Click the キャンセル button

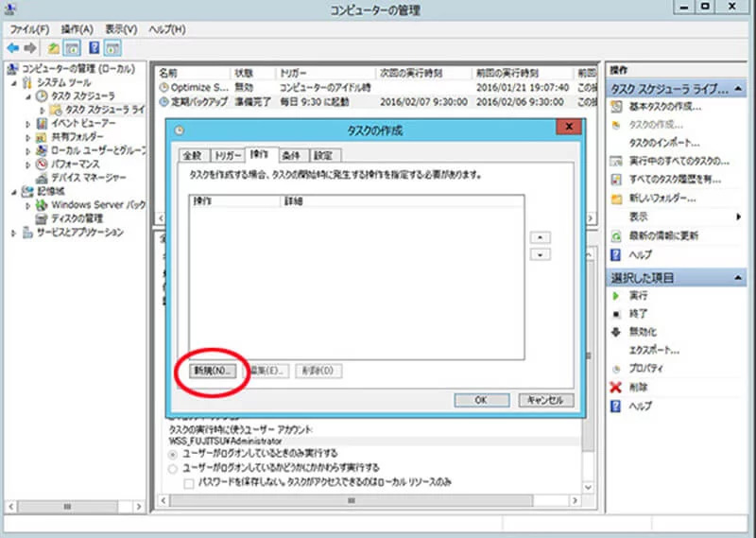click(x=545, y=400)
